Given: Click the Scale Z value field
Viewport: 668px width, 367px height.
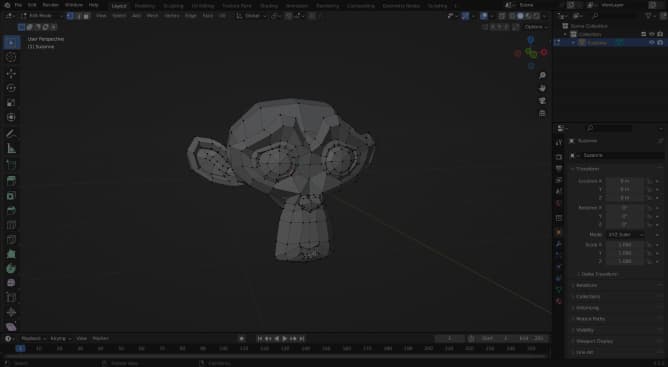Looking at the screenshot, I should [x=625, y=261].
